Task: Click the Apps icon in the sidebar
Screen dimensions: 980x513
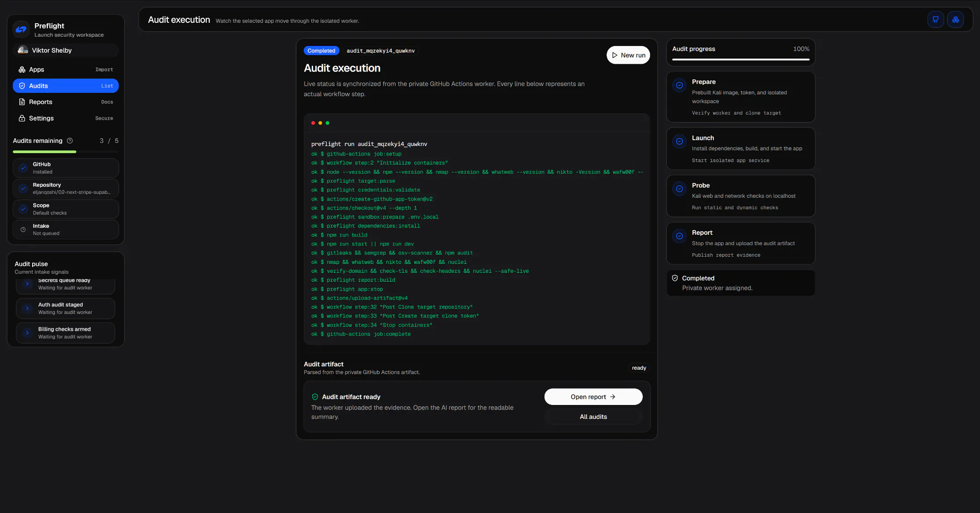Action: 22,70
